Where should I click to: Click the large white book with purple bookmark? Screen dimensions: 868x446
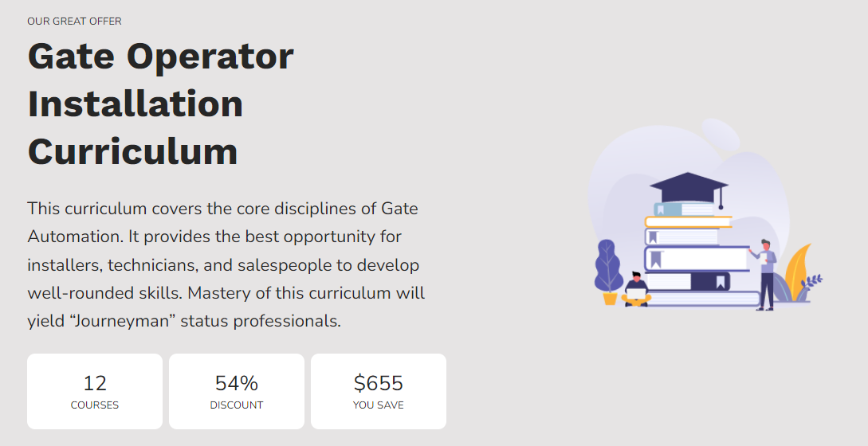(x=697, y=259)
